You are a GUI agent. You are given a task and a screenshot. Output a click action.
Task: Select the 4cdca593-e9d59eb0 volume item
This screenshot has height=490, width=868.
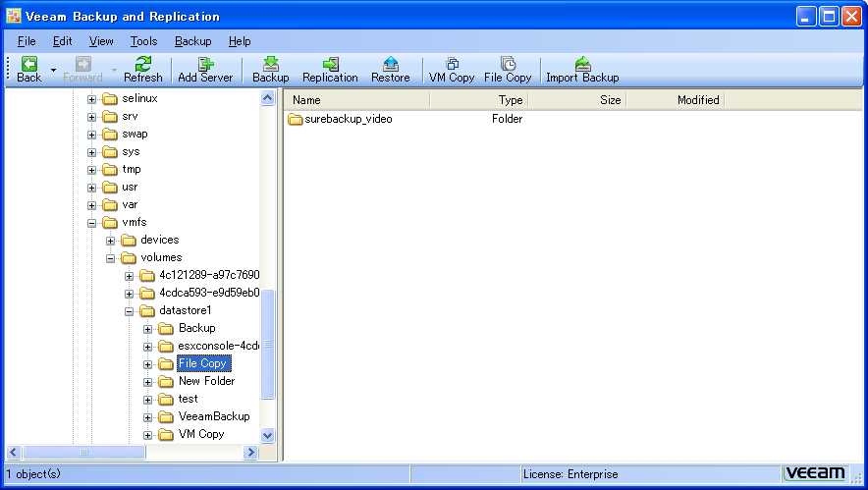pyautogui.click(x=209, y=293)
